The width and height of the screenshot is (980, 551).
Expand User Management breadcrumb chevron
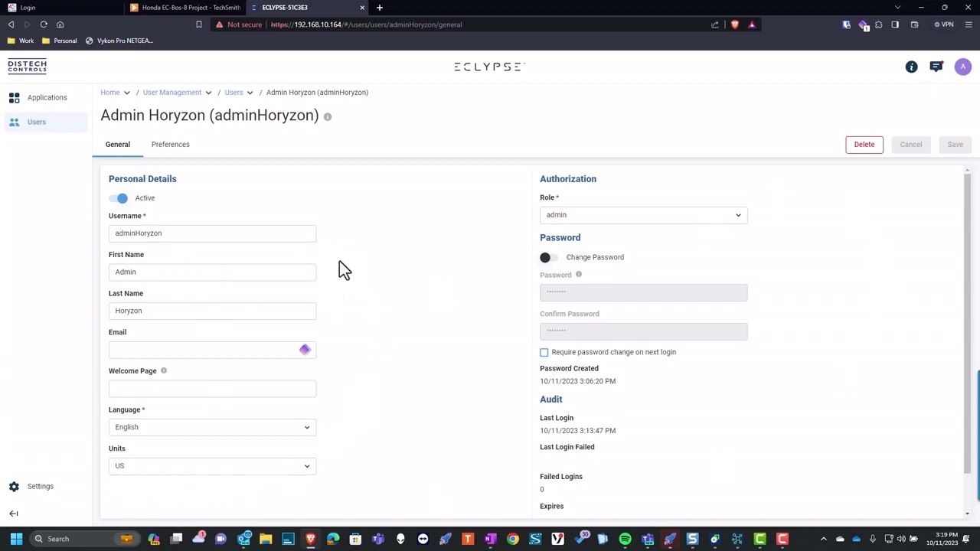coord(208,93)
